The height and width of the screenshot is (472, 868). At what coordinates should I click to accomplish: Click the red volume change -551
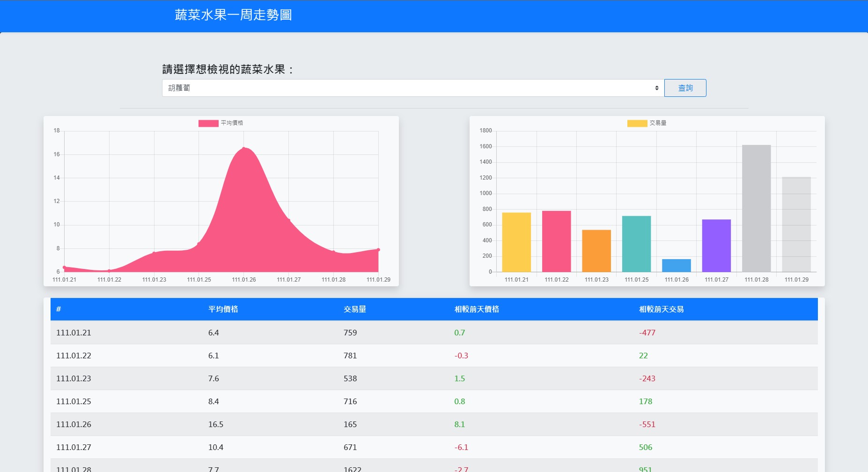pyautogui.click(x=647, y=424)
